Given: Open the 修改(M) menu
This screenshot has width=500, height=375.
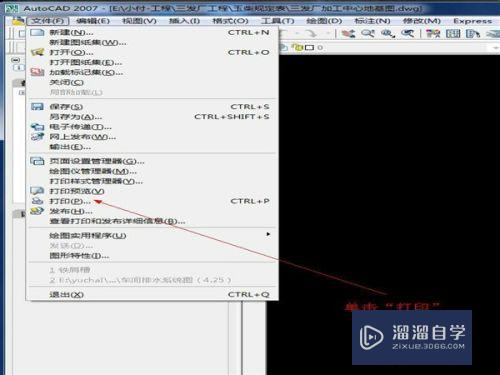Looking at the screenshot, I should click(x=421, y=21).
